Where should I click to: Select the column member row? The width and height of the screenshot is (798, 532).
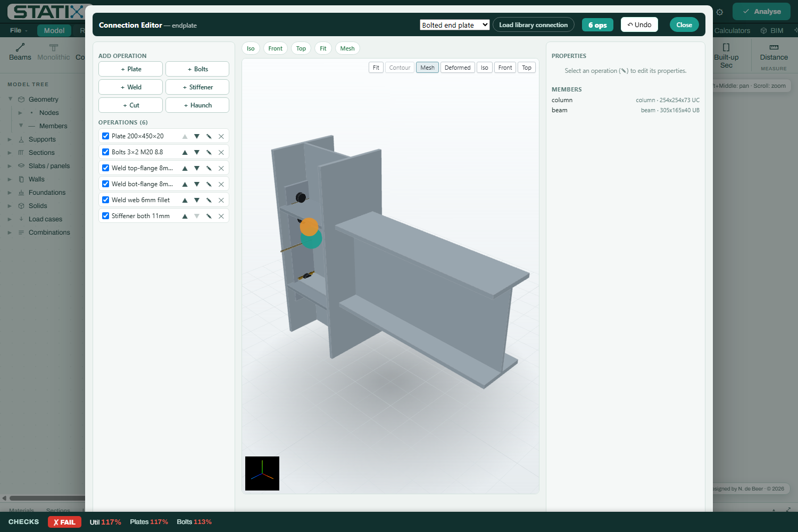click(x=626, y=100)
